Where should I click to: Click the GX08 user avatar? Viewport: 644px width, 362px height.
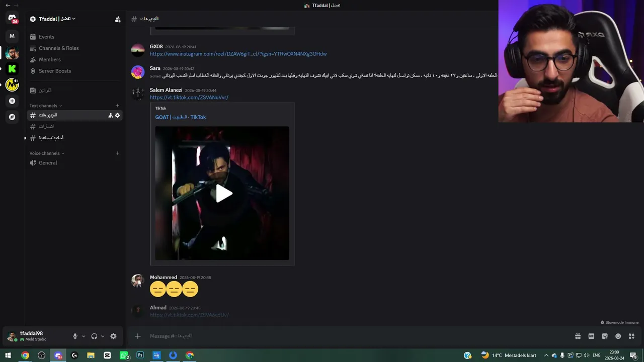138,50
